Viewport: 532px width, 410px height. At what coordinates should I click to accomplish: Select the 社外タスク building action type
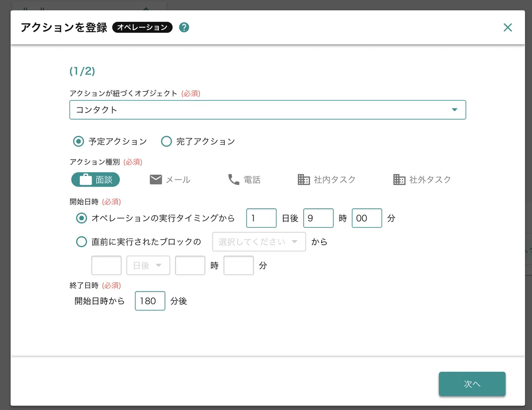(422, 180)
